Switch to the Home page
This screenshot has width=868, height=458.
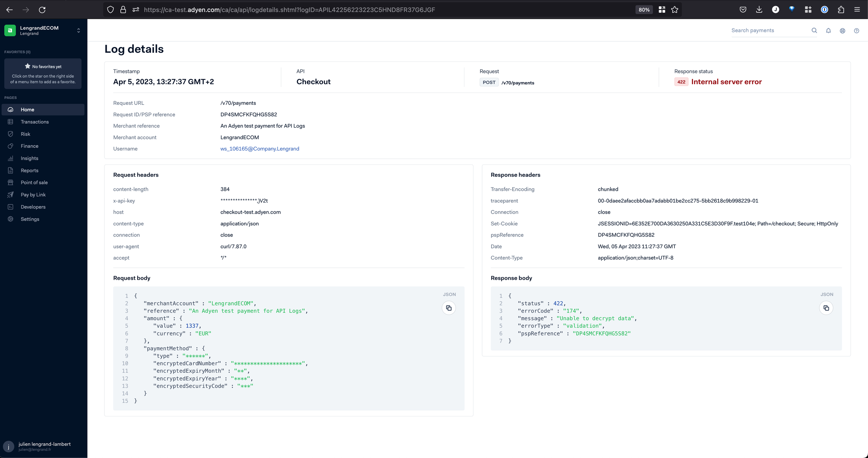pos(28,110)
